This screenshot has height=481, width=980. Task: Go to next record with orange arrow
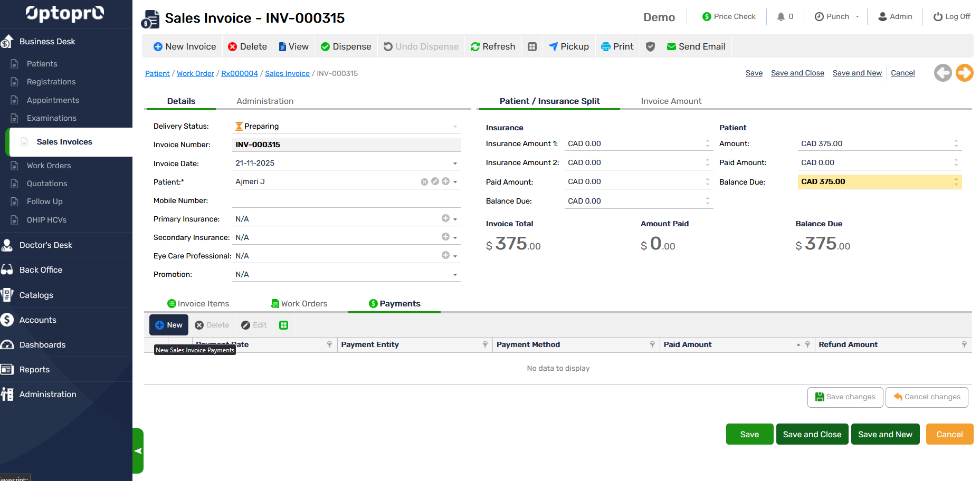coord(964,73)
